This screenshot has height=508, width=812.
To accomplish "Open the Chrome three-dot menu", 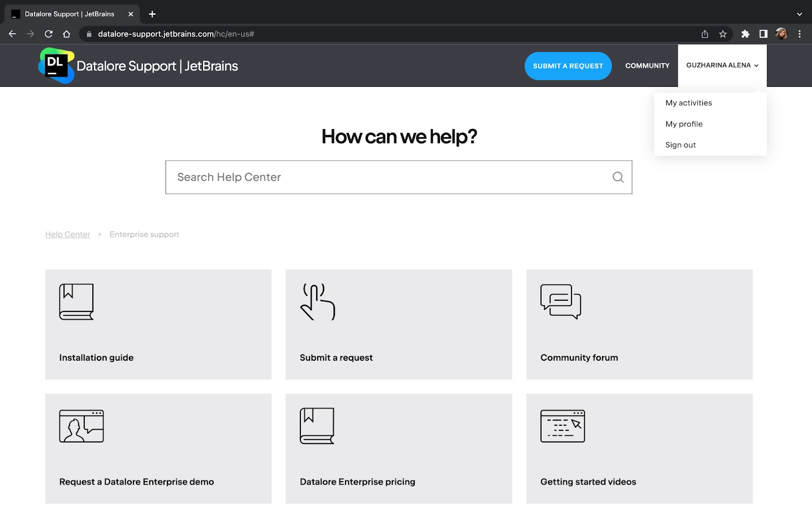I will tap(799, 34).
